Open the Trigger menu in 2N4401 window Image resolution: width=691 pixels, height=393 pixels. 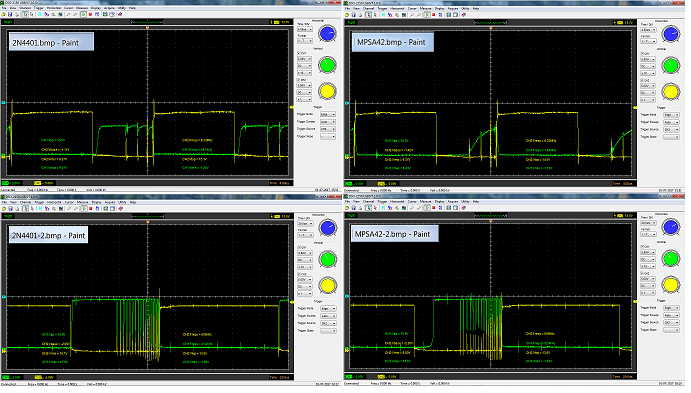(x=39, y=8)
